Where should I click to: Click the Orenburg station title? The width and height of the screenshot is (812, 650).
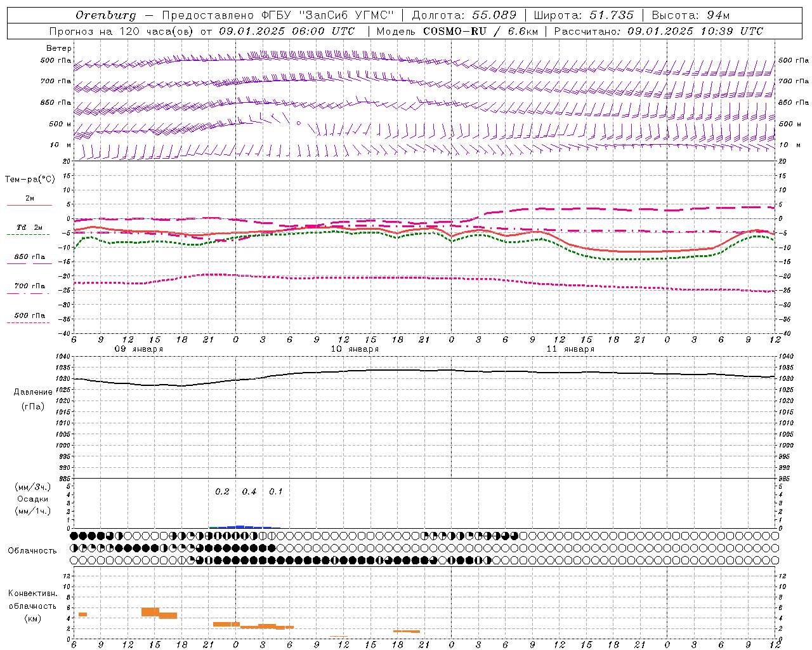point(105,15)
